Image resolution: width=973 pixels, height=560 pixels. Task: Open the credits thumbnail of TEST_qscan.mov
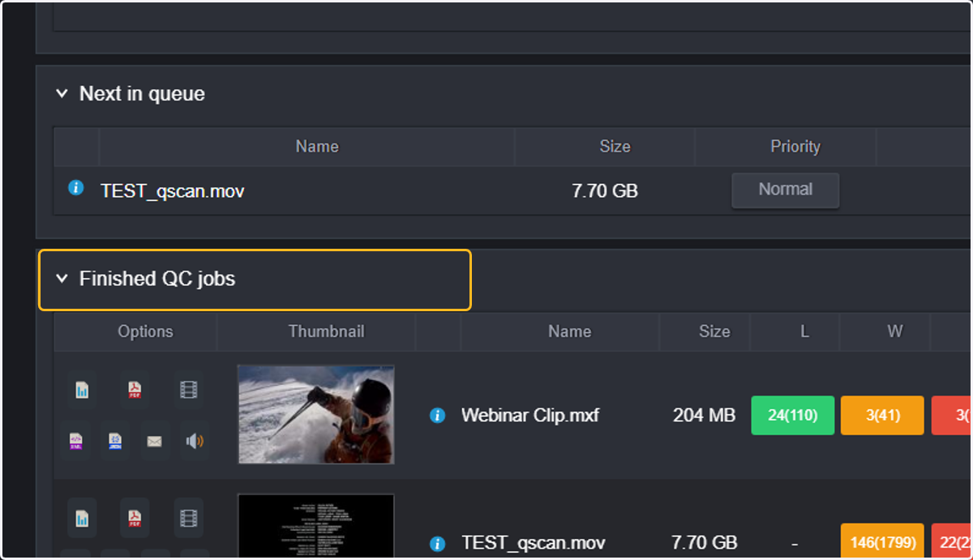[x=316, y=527]
